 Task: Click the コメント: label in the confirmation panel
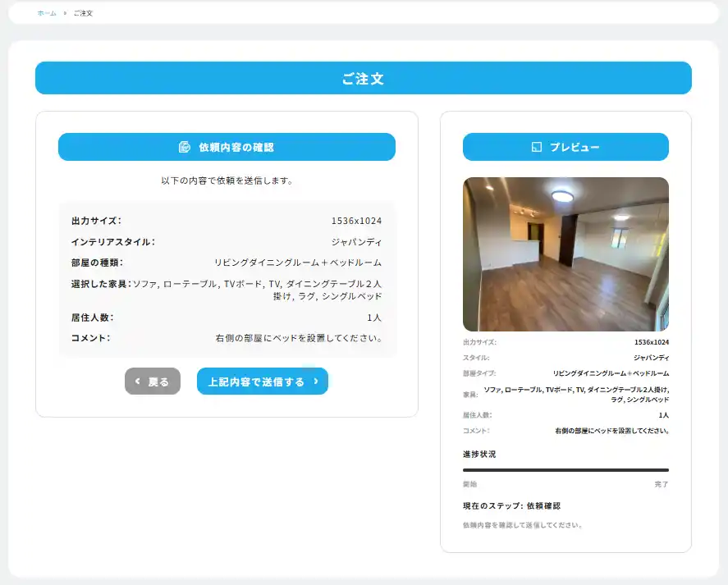(90, 338)
